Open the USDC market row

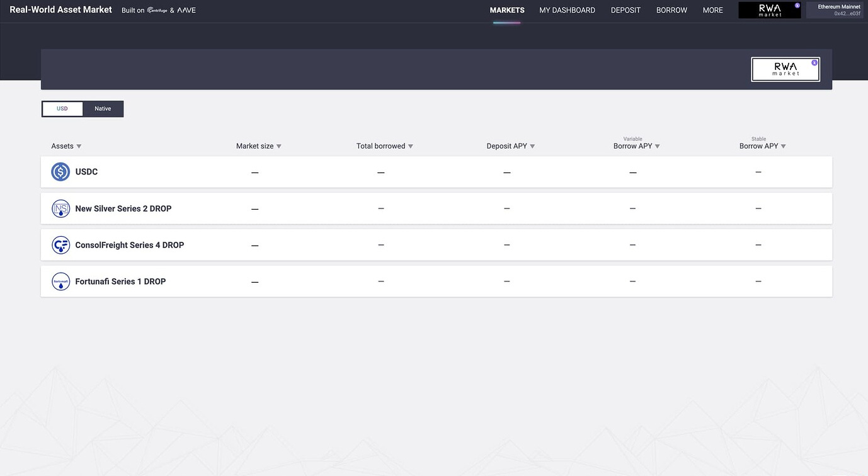coord(437,172)
